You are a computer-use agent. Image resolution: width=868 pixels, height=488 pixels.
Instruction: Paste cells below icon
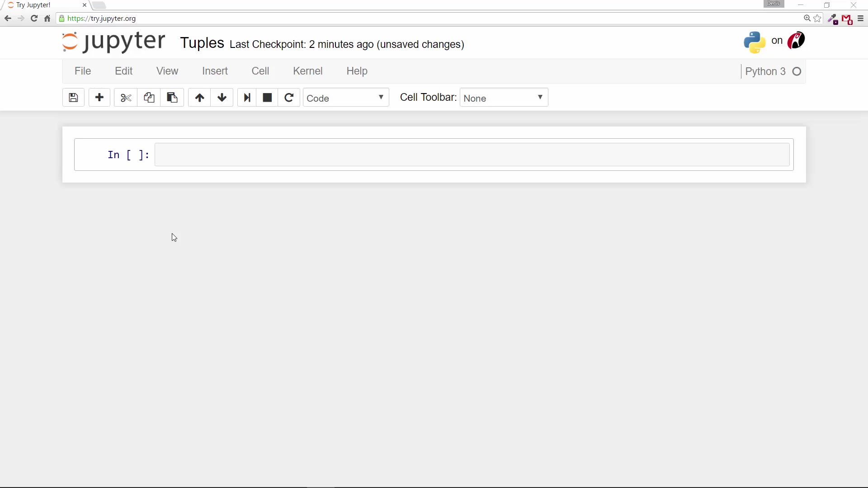(172, 98)
